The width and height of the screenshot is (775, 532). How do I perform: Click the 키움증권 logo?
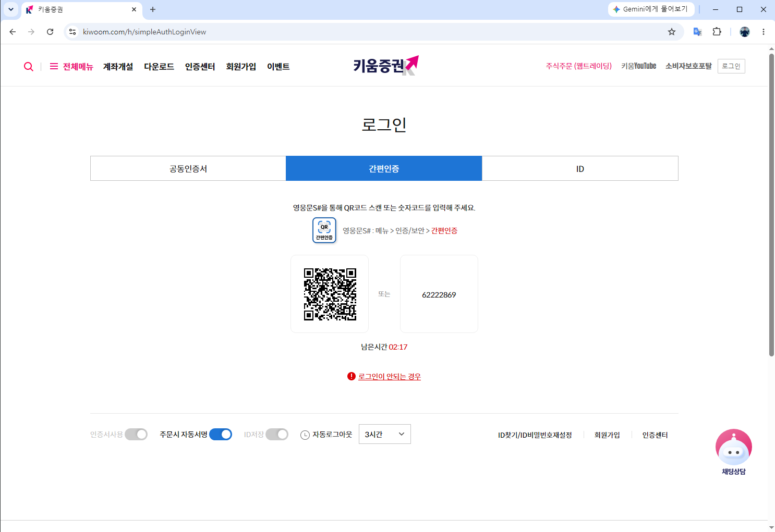386,66
